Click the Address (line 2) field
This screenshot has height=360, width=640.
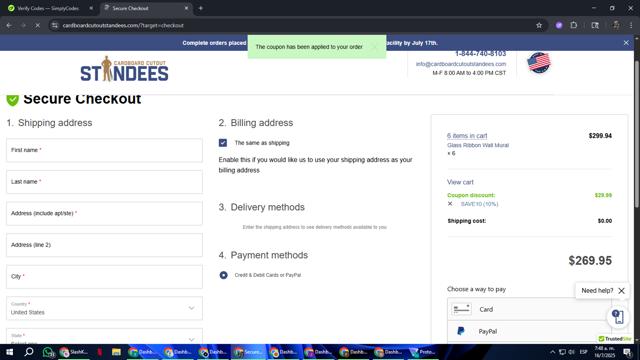tap(104, 245)
